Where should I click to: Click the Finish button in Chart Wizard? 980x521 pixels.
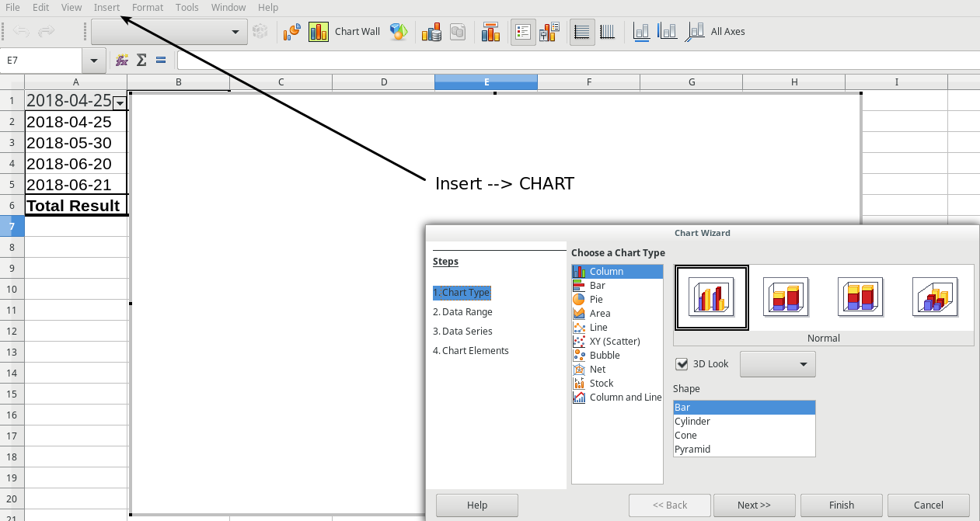(841, 505)
